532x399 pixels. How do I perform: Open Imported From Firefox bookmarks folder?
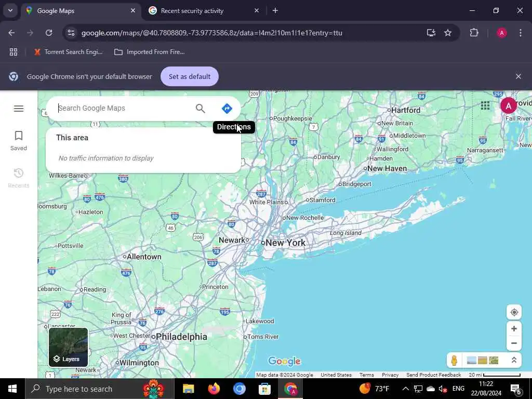click(149, 52)
